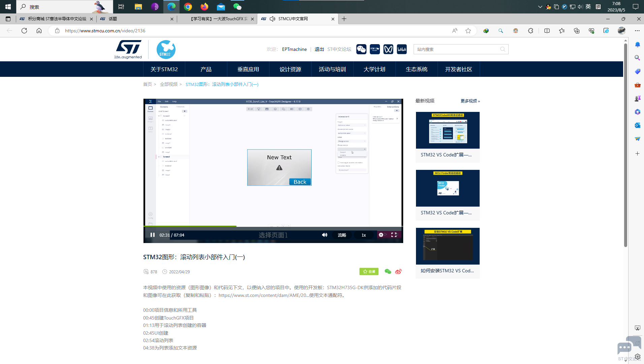
Task: Expand the 开发者社区 navigation menu
Action: [x=459, y=69]
